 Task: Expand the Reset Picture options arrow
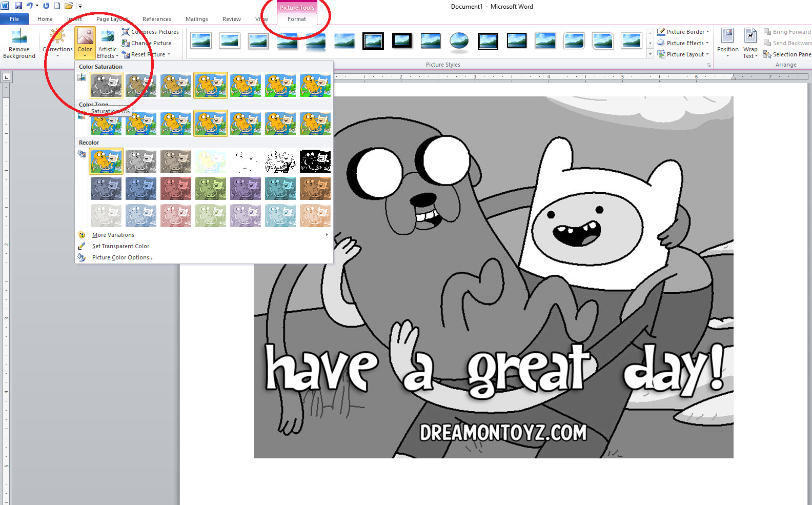169,54
